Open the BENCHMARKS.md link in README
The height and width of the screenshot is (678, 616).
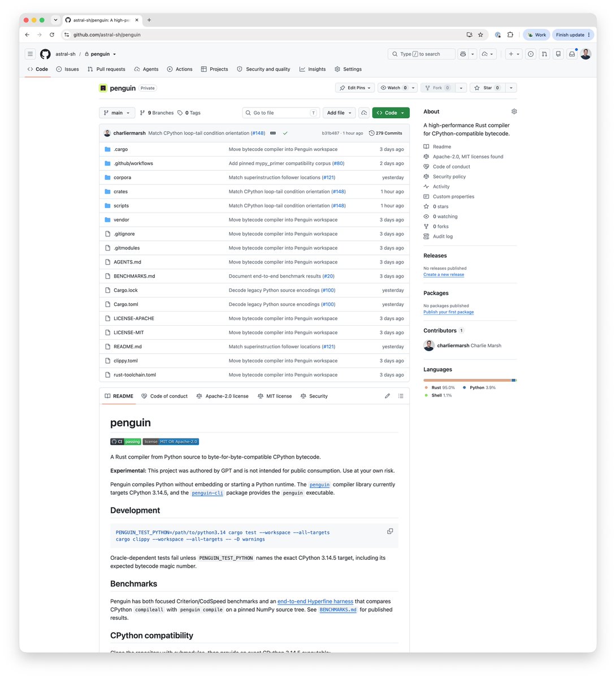(x=338, y=610)
